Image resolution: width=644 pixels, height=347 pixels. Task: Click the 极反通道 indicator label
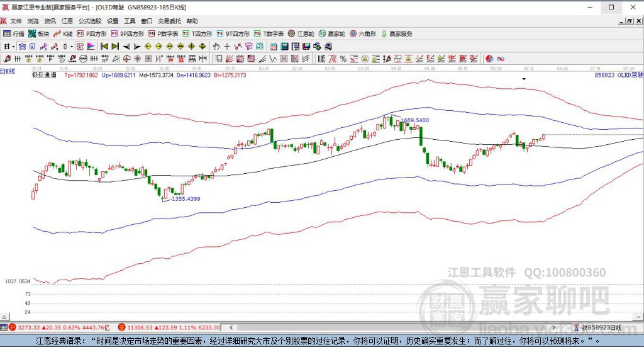click(x=44, y=75)
